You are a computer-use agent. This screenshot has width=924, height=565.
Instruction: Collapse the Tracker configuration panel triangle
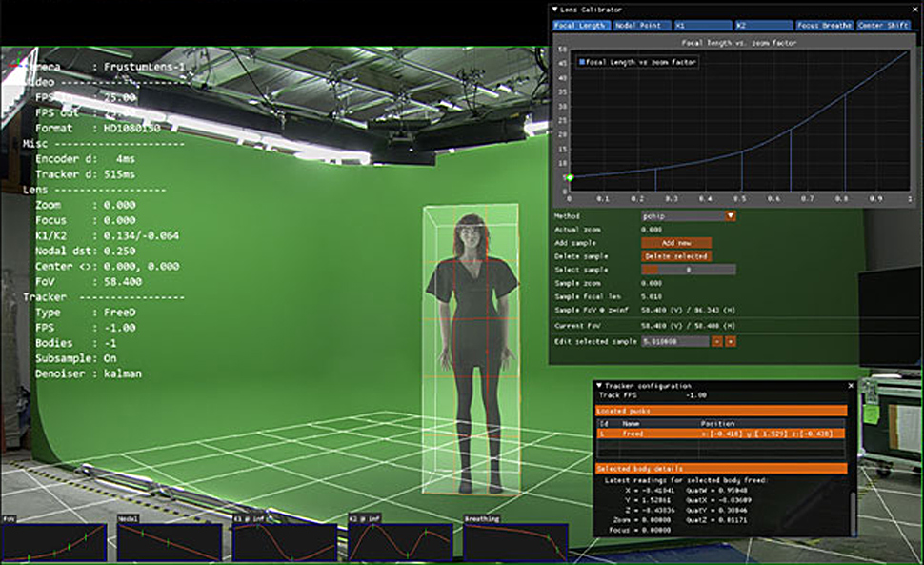(x=597, y=385)
